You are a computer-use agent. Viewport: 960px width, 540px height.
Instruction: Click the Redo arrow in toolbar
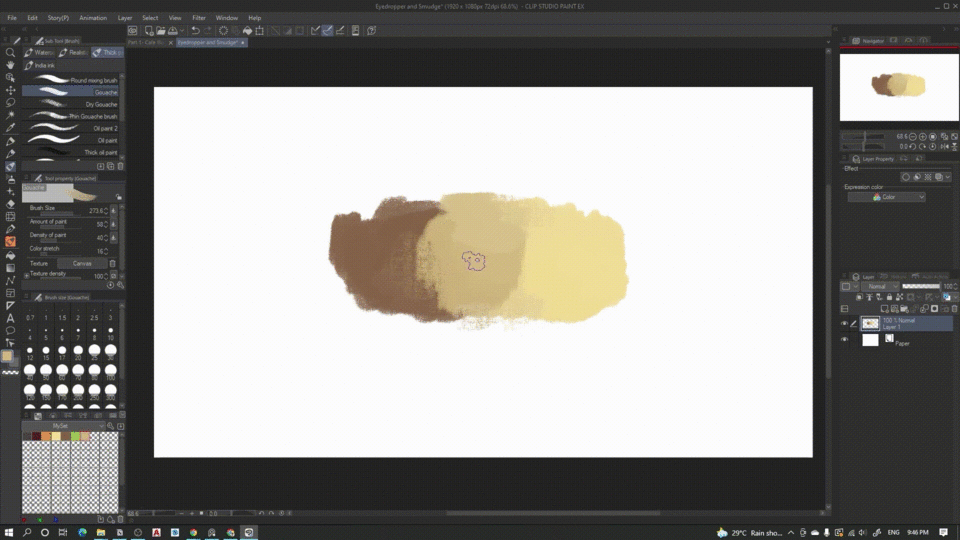[x=208, y=31]
